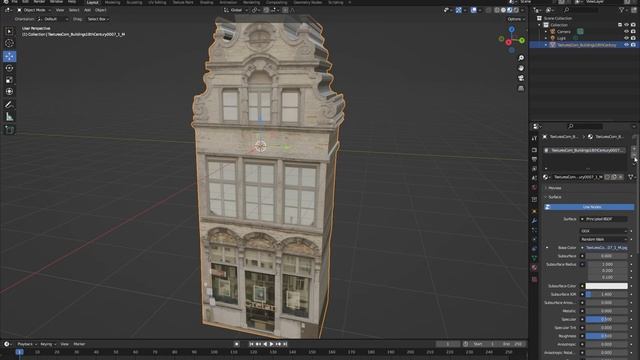Open the Options dropdown in viewport header
The height and width of the screenshot is (360, 640).
click(516, 19)
